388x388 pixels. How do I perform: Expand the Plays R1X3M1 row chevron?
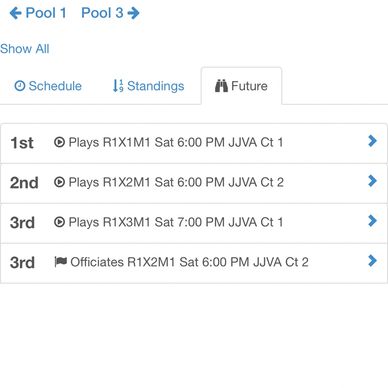tap(372, 221)
